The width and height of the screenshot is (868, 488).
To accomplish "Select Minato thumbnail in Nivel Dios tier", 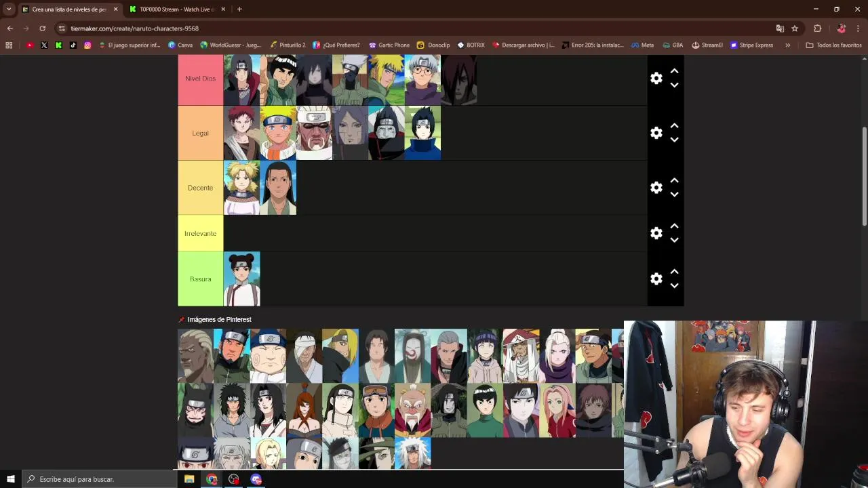I will 387,80.
